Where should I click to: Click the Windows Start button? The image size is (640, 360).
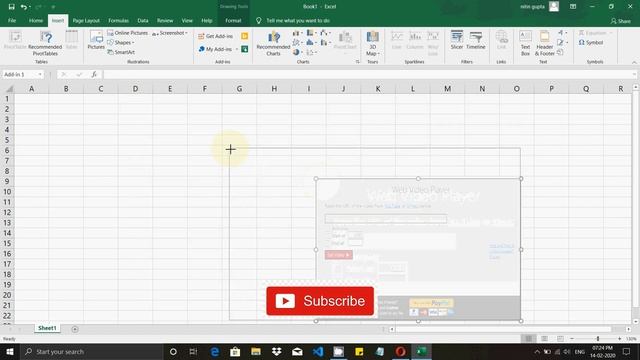10,351
